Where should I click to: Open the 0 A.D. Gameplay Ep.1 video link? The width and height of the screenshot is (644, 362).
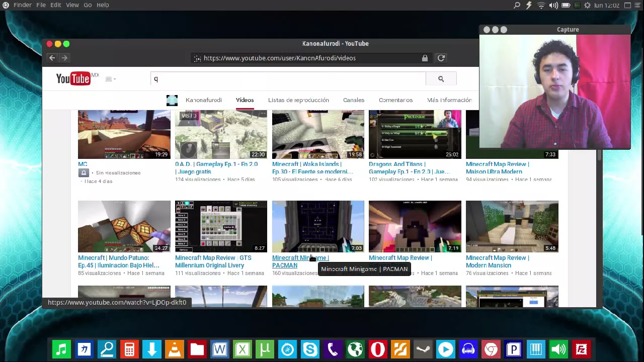pyautogui.click(x=216, y=168)
